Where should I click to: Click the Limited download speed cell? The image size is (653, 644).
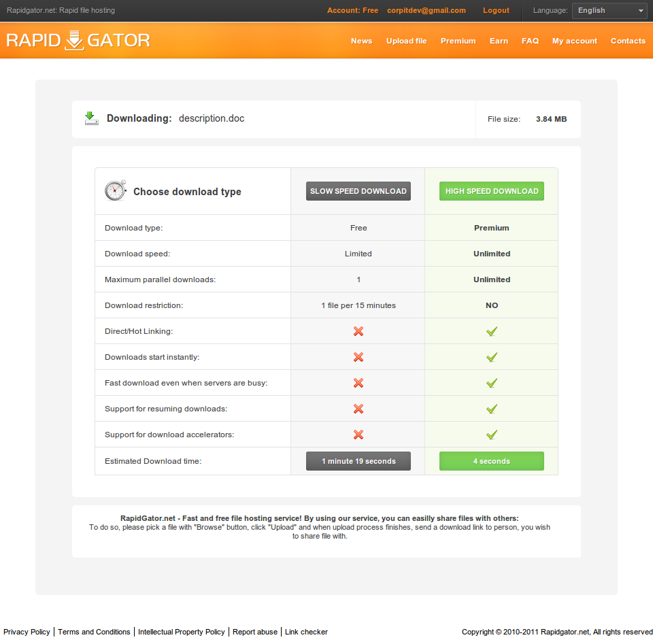coord(358,254)
